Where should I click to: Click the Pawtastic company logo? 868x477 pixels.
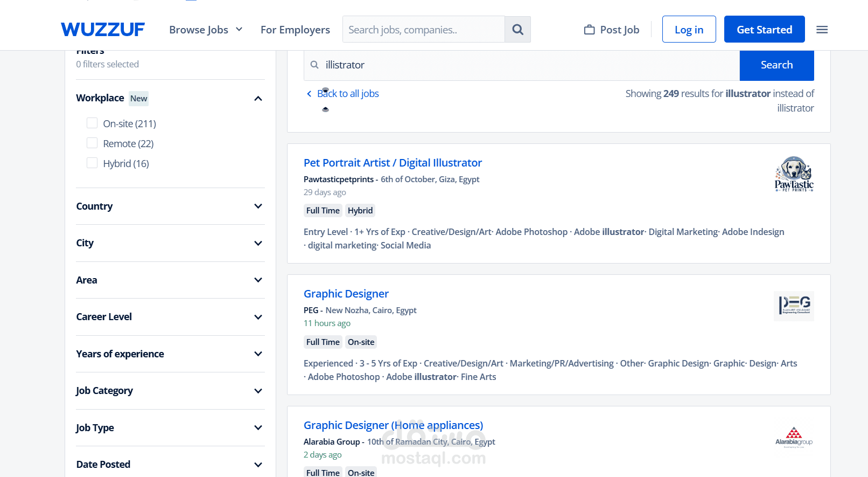pyautogui.click(x=794, y=174)
